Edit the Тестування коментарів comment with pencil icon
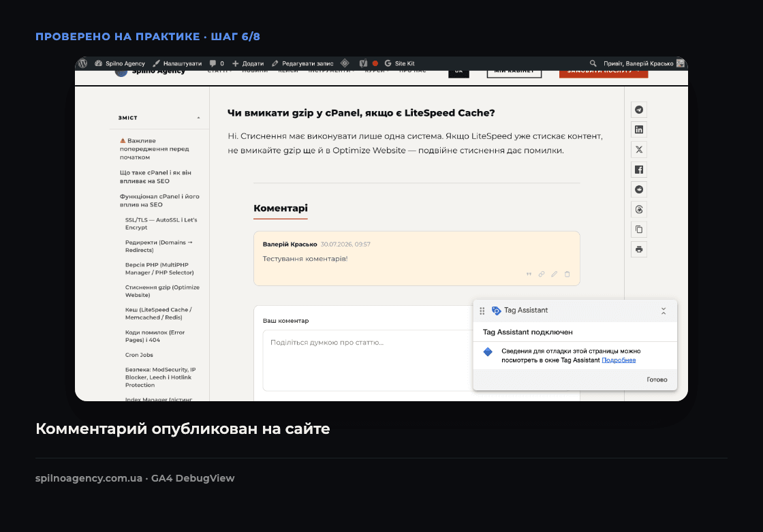 [555, 274]
